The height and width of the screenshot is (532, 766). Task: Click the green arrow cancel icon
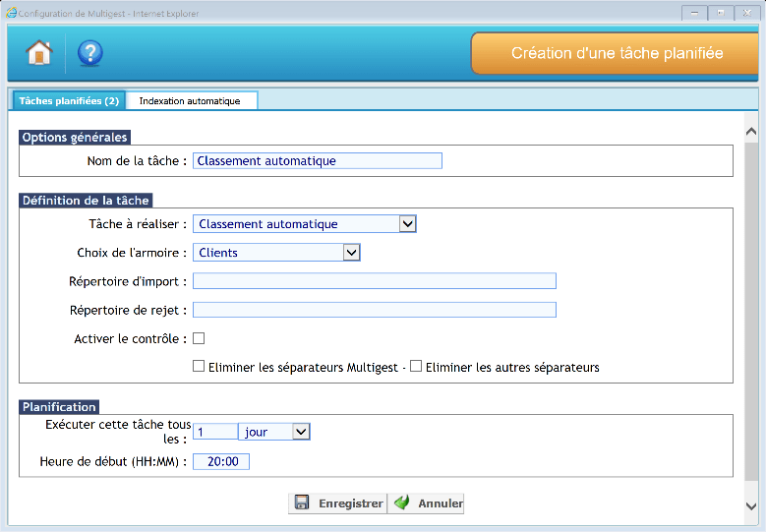pos(401,502)
